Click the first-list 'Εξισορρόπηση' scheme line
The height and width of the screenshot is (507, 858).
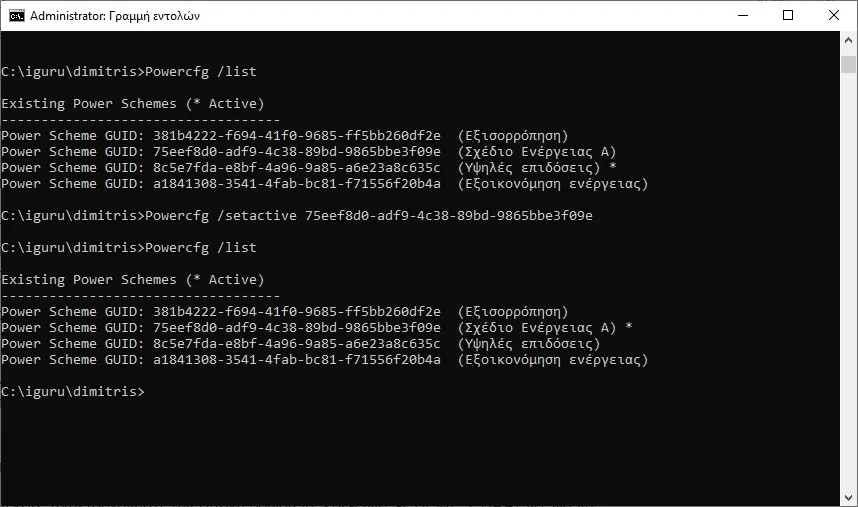pyautogui.click(x=284, y=136)
